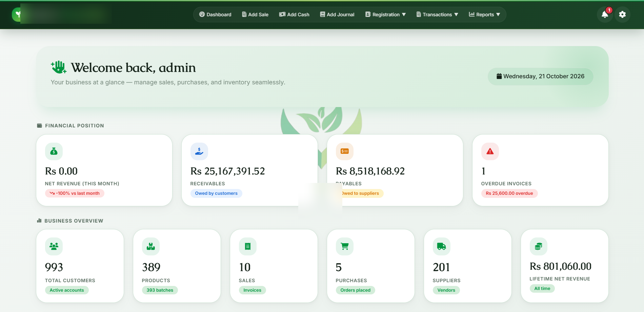Open Add Journal from the navigation bar

coord(337,15)
